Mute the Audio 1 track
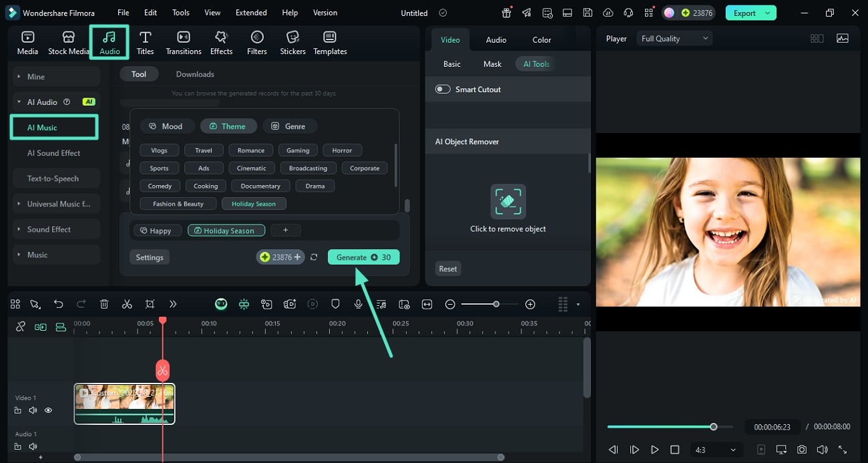The image size is (868, 463). 33,446
